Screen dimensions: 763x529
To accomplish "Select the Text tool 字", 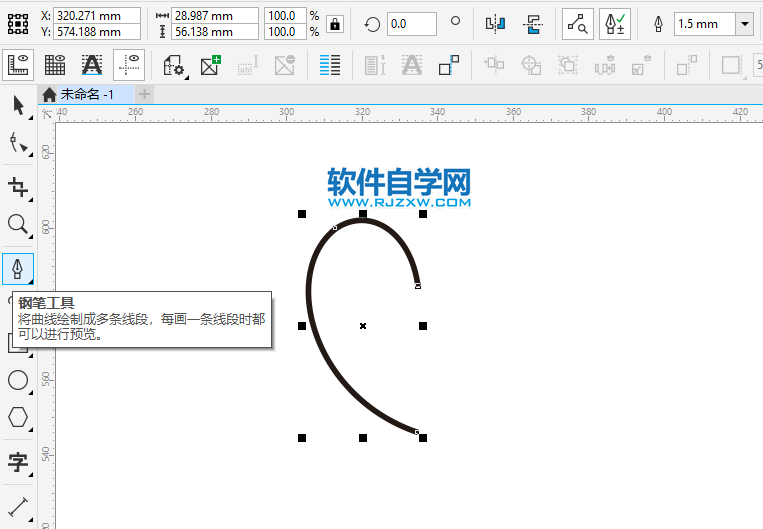I will [x=18, y=462].
